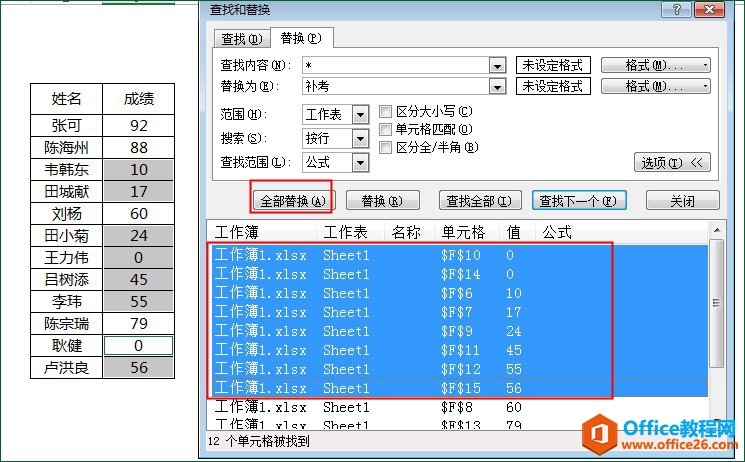Select result row $F$9 value 24
Image resolution: width=745 pixels, height=462 pixels.
click(458, 331)
